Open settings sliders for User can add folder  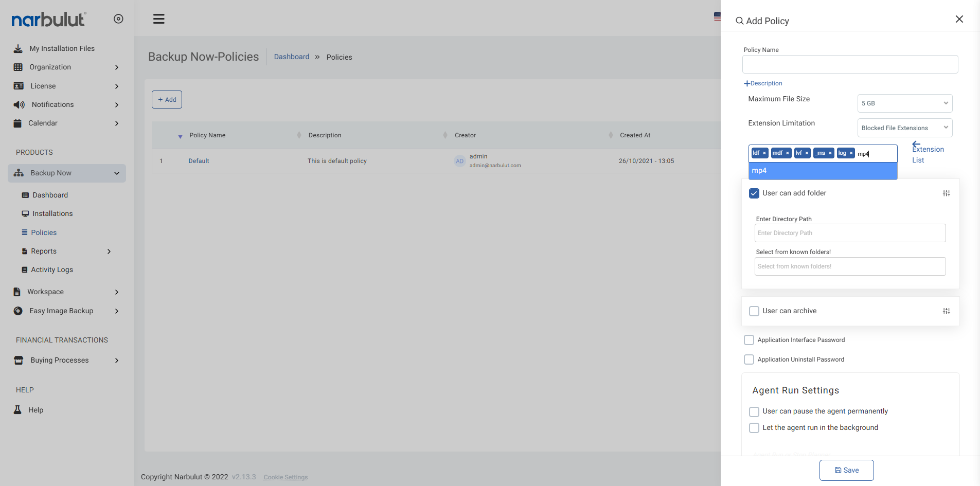946,193
